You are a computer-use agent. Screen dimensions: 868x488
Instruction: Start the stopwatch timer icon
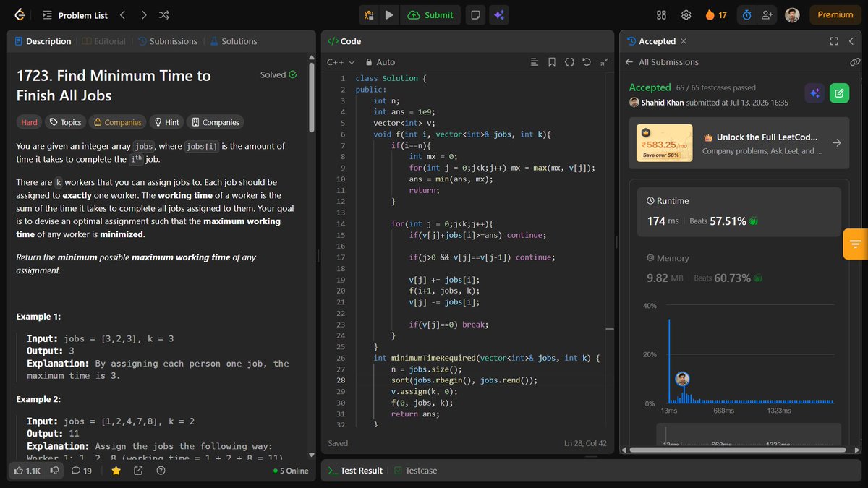pos(747,14)
